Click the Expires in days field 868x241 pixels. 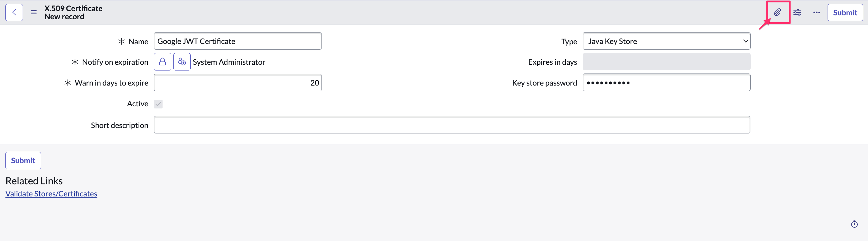(666, 61)
